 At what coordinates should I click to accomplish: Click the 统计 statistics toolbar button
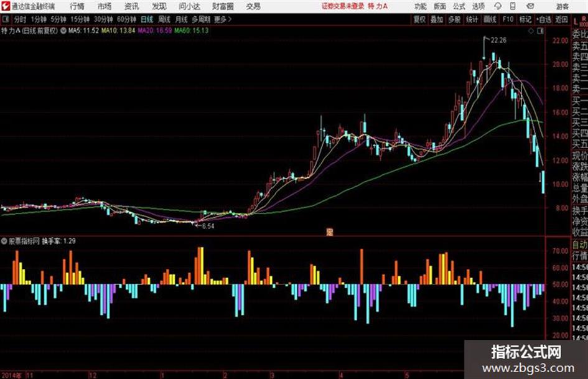tap(472, 19)
